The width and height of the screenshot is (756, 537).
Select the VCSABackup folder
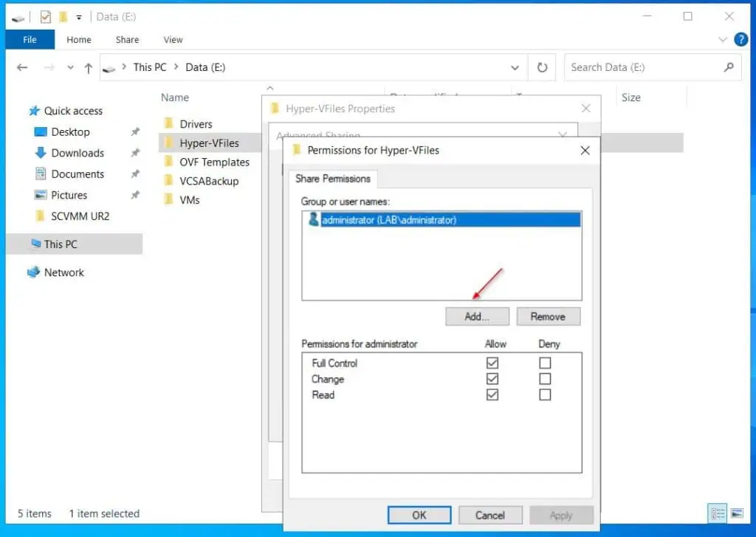coord(209,181)
